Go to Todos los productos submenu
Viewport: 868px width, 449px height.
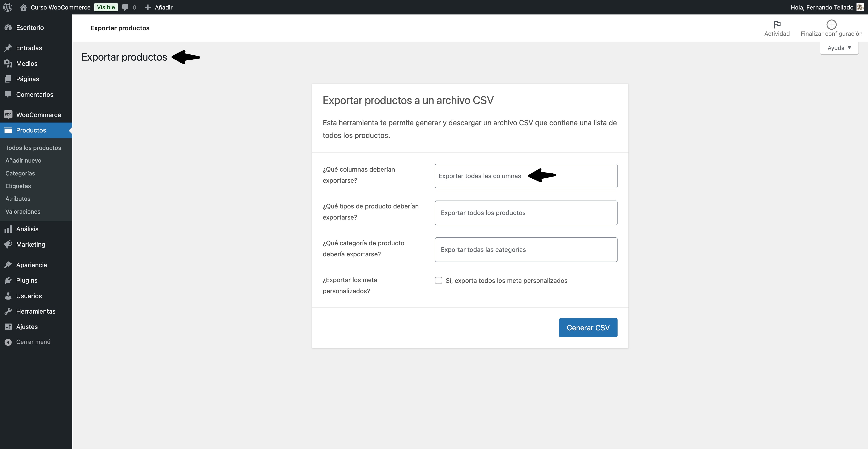click(x=33, y=148)
